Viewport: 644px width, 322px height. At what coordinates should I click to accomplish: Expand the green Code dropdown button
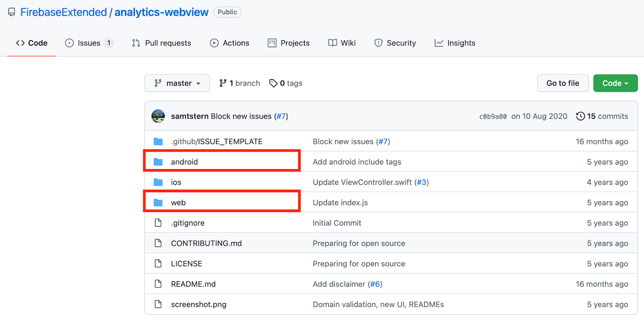tap(615, 83)
